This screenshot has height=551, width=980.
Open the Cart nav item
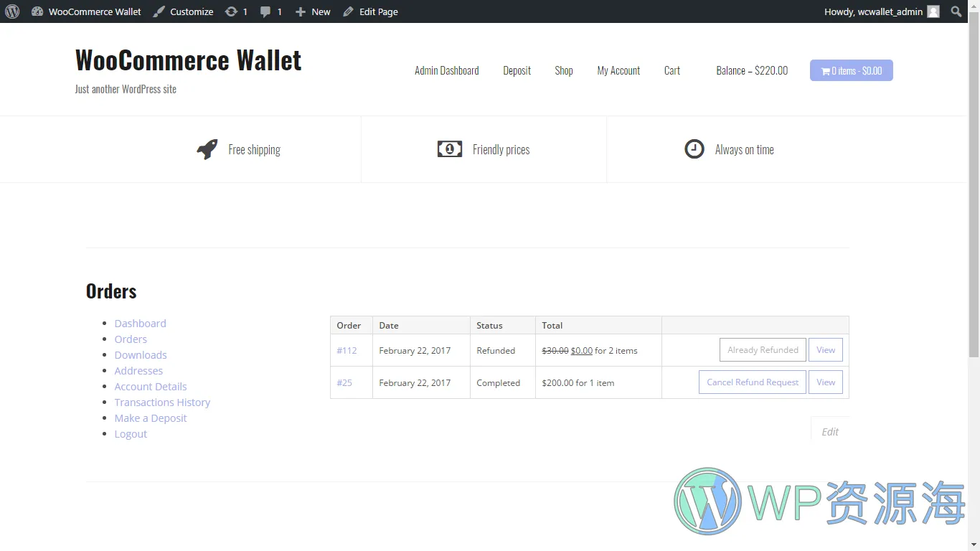point(672,70)
